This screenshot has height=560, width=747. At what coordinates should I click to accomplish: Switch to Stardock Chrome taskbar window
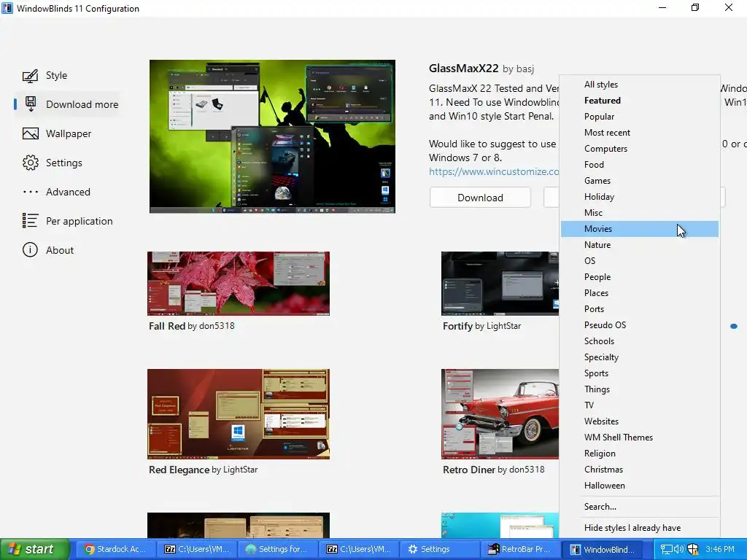coord(116,549)
